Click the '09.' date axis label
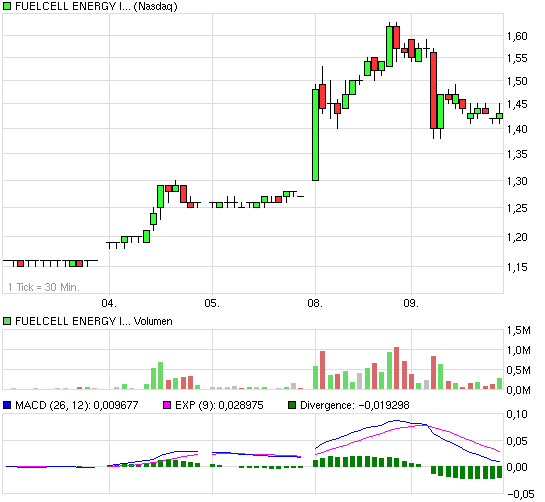 [x=411, y=303]
